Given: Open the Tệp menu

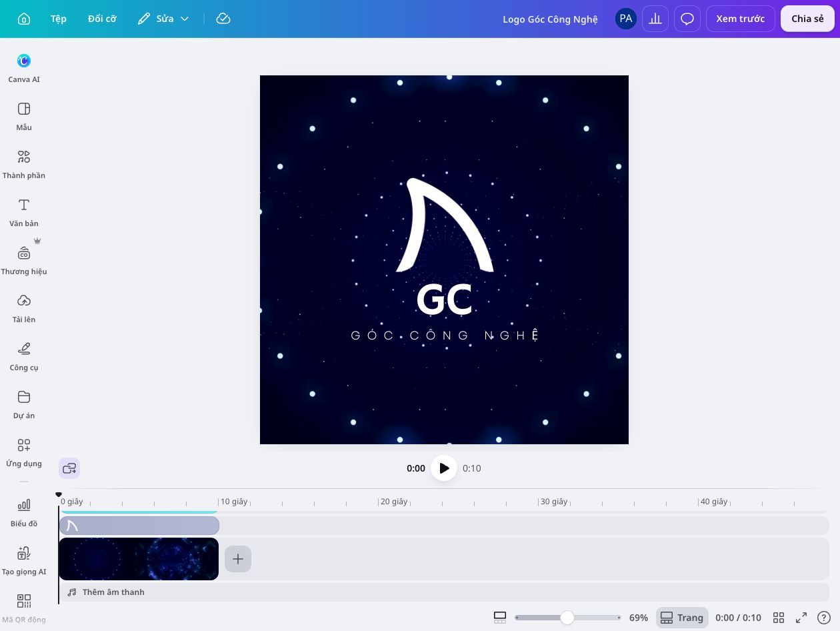Looking at the screenshot, I should [59, 19].
